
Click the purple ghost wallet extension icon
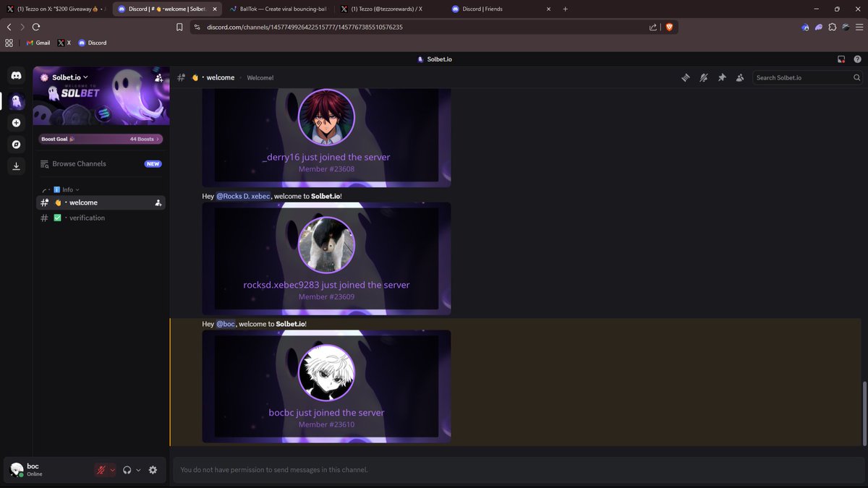[x=819, y=27]
